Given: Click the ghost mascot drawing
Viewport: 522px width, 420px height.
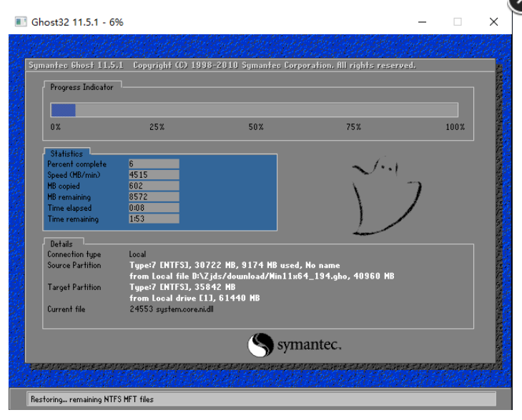Looking at the screenshot, I should coord(386,196).
